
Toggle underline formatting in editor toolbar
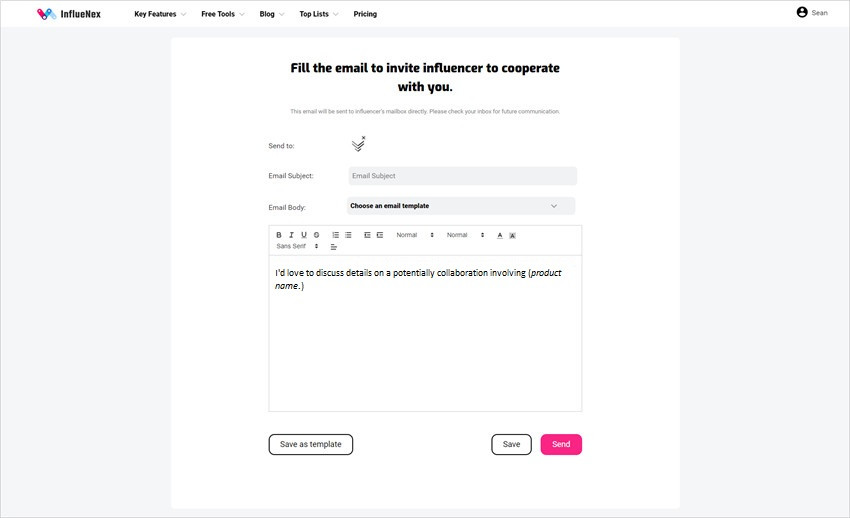click(304, 235)
